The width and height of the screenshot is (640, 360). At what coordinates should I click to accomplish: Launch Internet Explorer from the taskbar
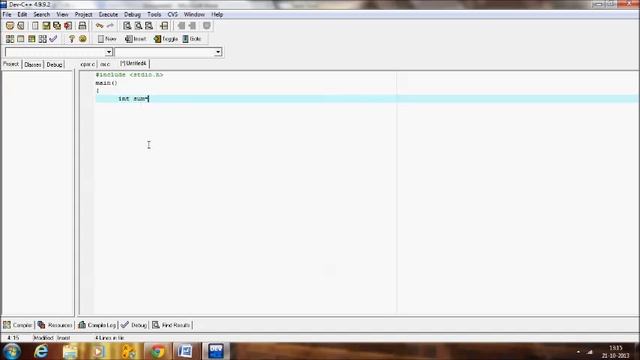(x=41, y=351)
